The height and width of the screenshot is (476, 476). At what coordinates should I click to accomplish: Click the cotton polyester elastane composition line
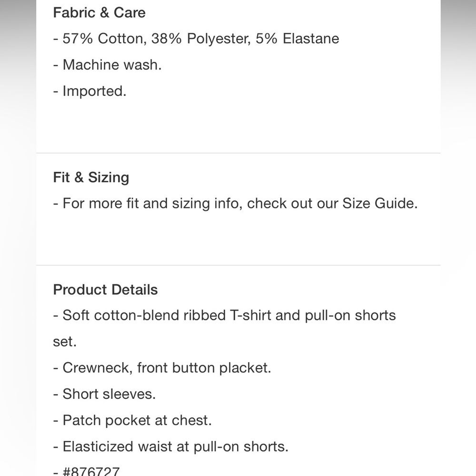tap(196, 39)
